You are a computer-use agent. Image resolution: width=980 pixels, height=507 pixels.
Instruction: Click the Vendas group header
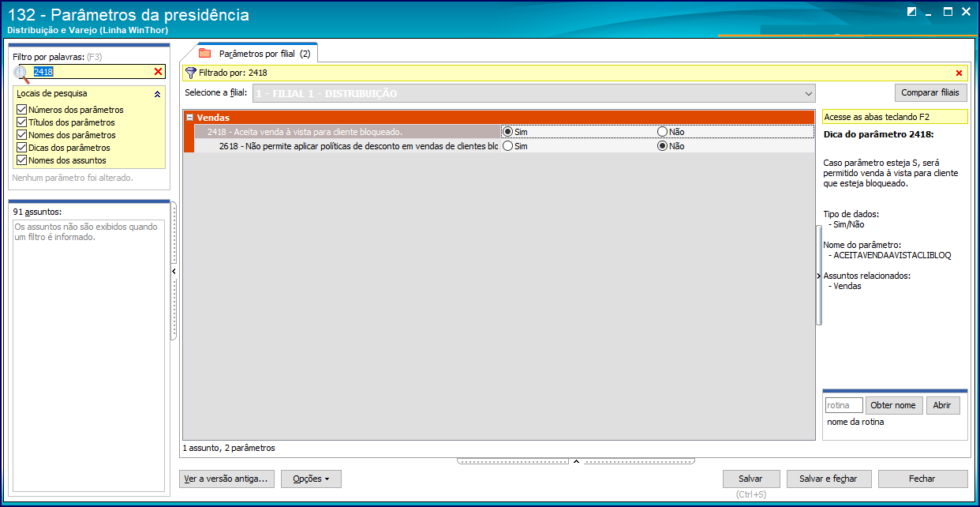pyautogui.click(x=498, y=117)
